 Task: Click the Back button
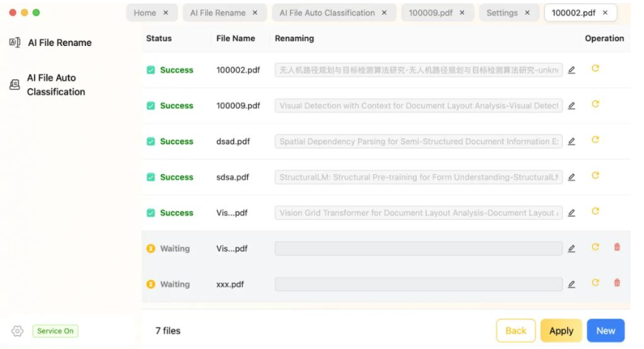[515, 330]
